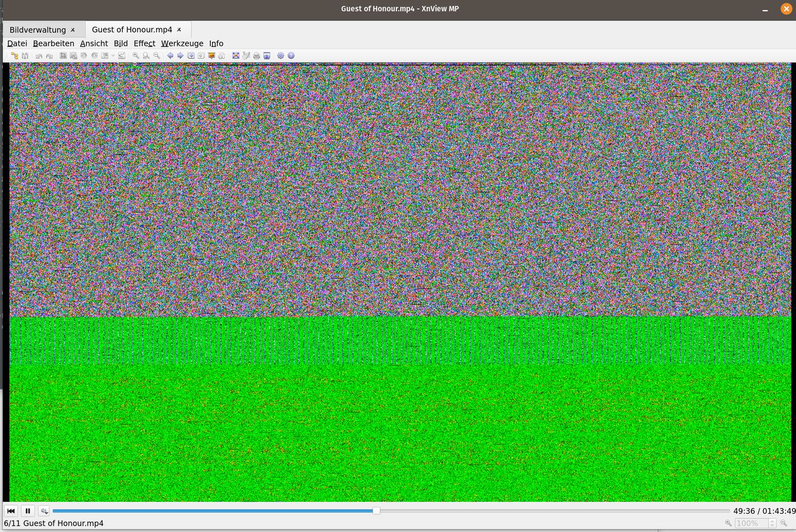796x532 pixels.
Task: Go to previous file blue arrow
Action: pos(170,55)
